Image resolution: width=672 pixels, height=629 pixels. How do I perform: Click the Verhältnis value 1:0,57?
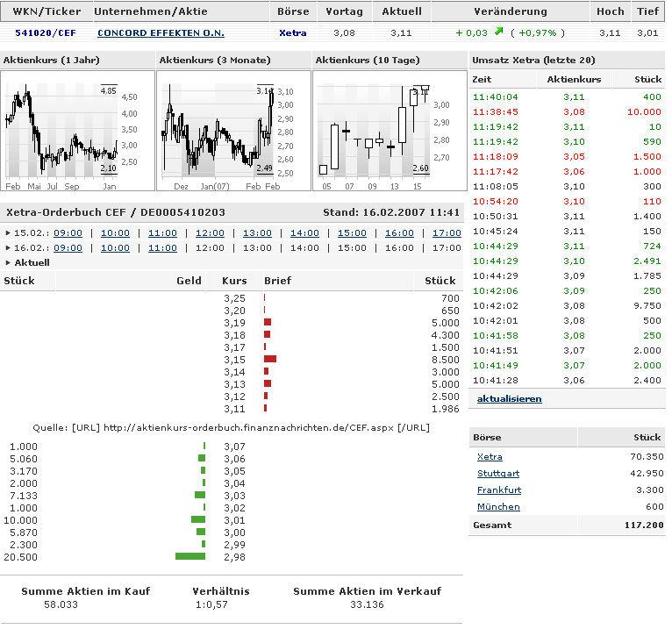[211, 605]
